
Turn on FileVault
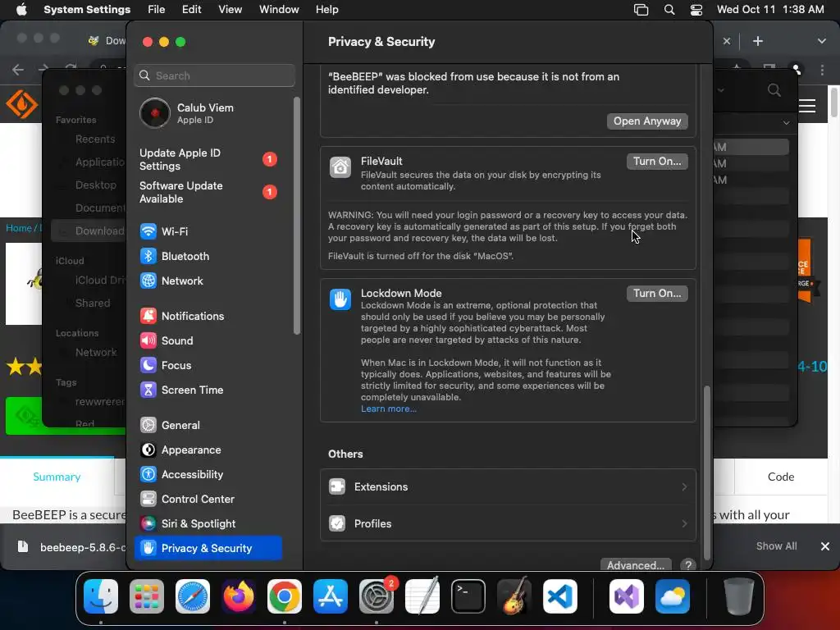tap(657, 162)
